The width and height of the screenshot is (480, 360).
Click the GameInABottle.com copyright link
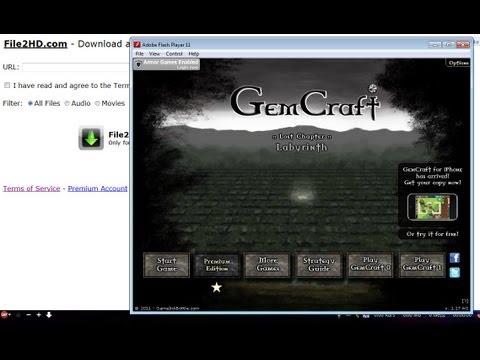pyautogui.click(x=177, y=308)
